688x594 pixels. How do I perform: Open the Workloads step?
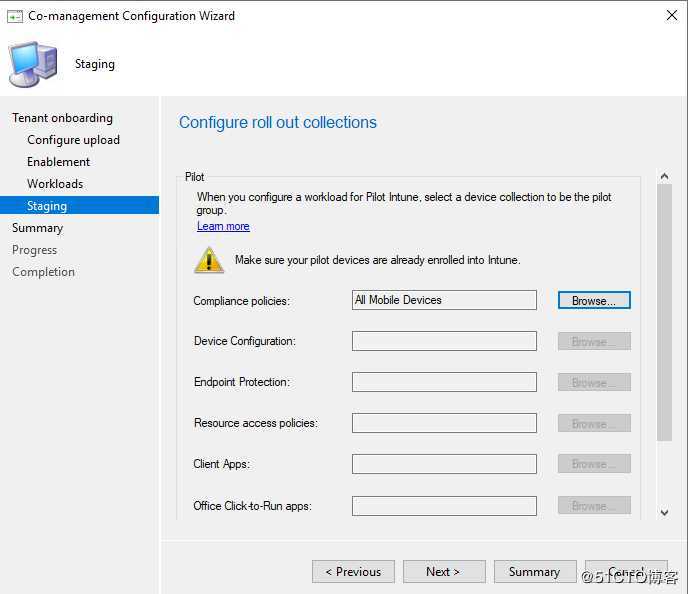(55, 184)
